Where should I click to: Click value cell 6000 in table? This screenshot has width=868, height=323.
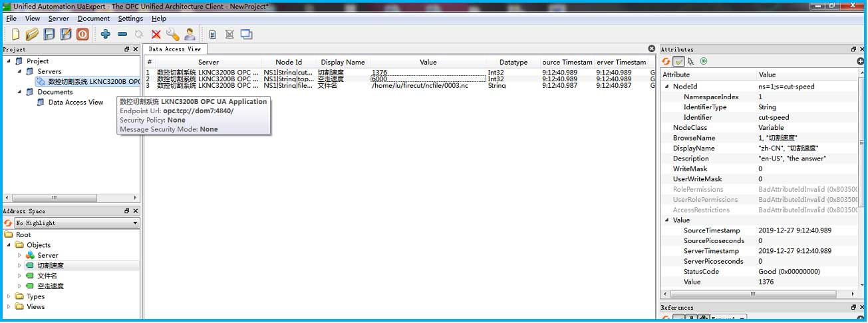pyautogui.click(x=428, y=79)
